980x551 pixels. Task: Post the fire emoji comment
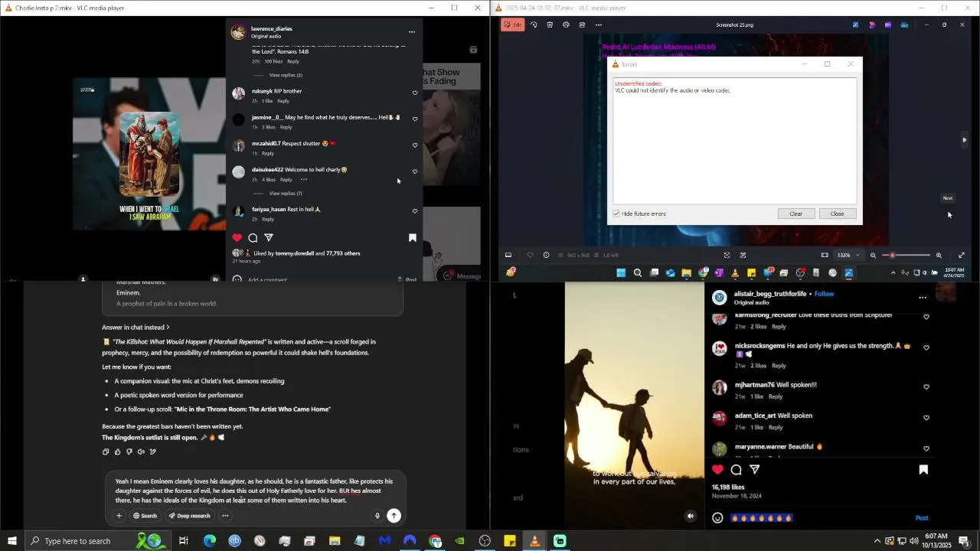pos(922,518)
